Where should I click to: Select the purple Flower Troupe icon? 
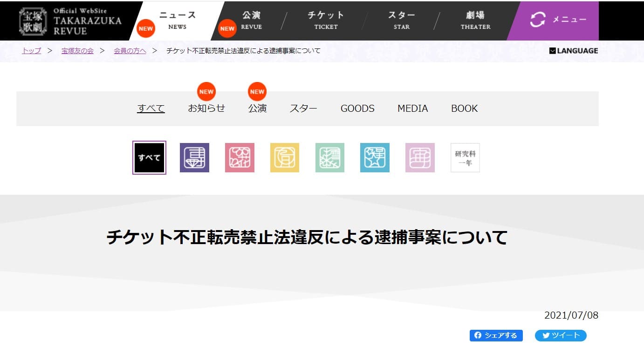pyautogui.click(x=194, y=157)
